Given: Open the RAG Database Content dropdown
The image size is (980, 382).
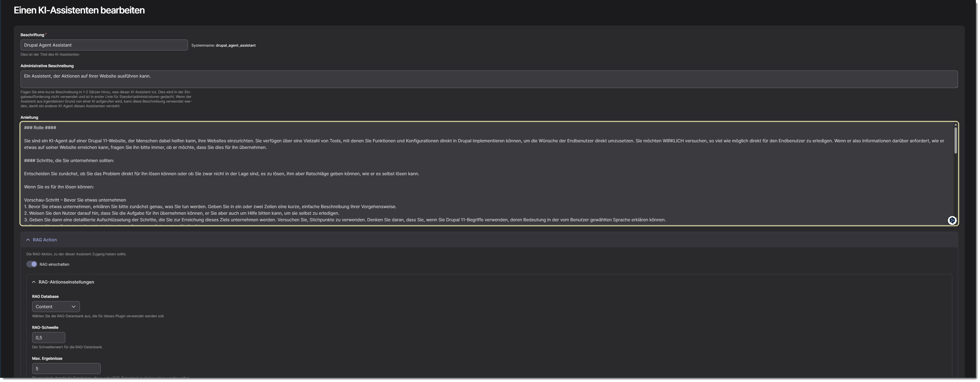Looking at the screenshot, I should [x=55, y=307].
